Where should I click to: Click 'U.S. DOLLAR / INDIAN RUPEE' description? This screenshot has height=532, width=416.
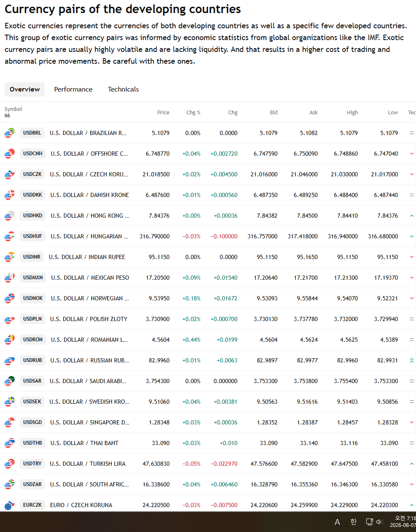coord(87,257)
